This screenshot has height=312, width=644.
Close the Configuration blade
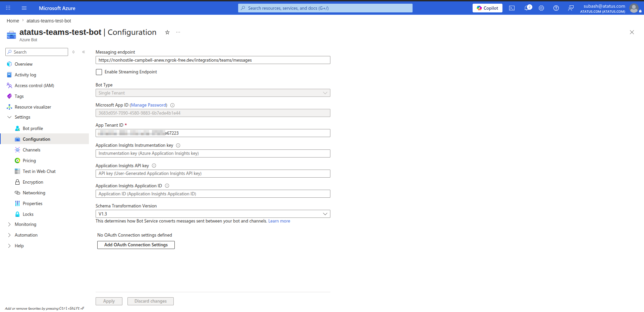(632, 32)
